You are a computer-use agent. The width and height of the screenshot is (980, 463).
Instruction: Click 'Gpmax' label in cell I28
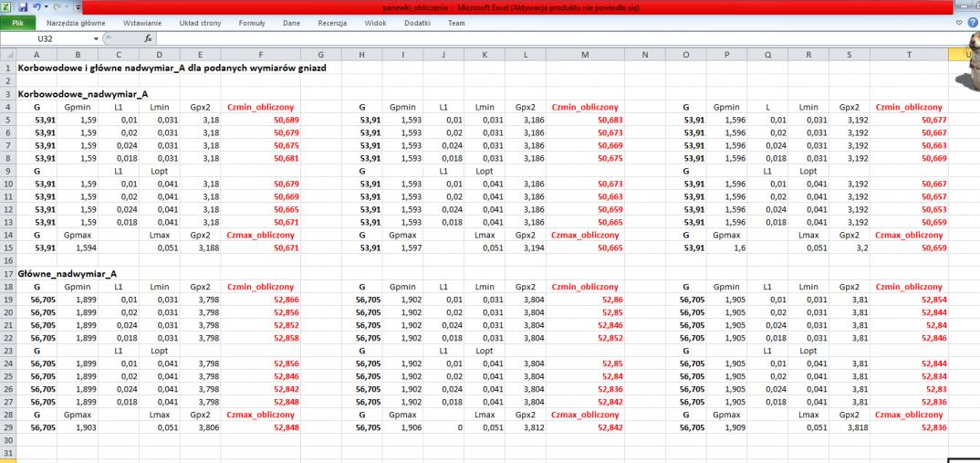[402, 415]
